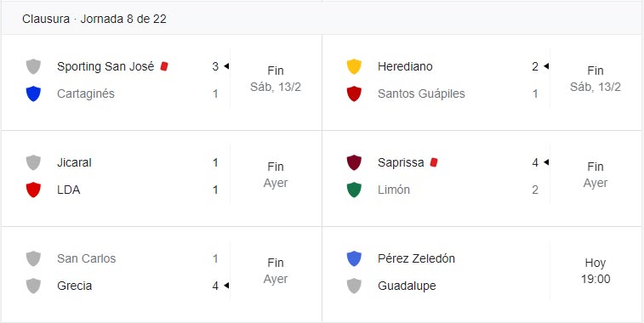Open the Pérez Zeledón match at 19:00
The width and height of the screenshot is (644, 323).
(596, 271)
